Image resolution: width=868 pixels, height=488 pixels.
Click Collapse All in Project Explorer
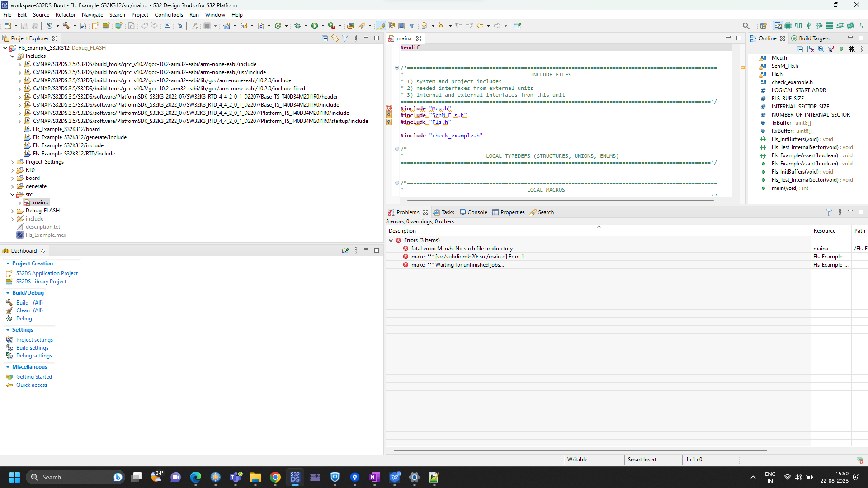[x=325, y=38]
